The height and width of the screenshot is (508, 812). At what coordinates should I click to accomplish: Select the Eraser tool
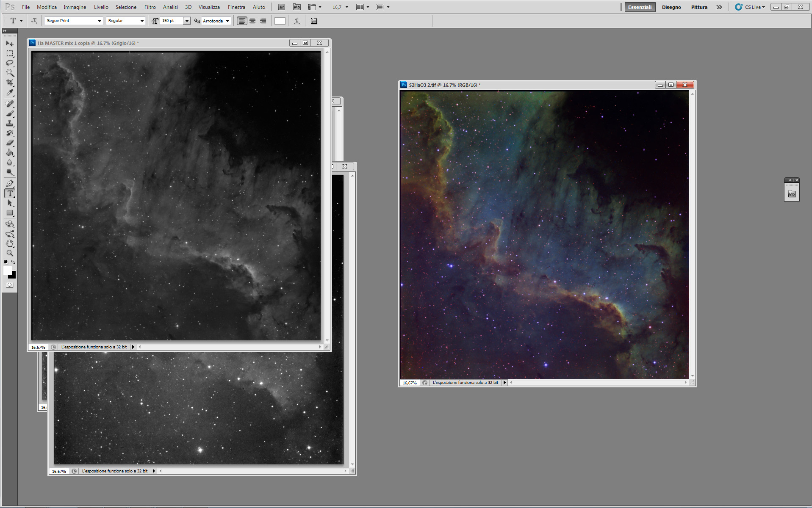pyautogui.click(x=10, y=143)
